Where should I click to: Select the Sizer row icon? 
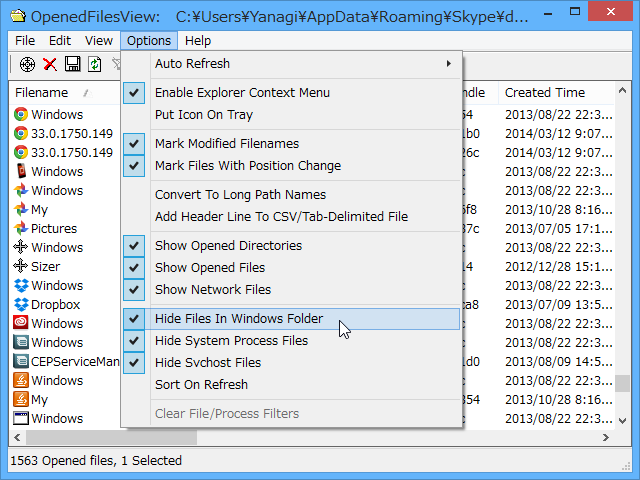pos(20,267)
